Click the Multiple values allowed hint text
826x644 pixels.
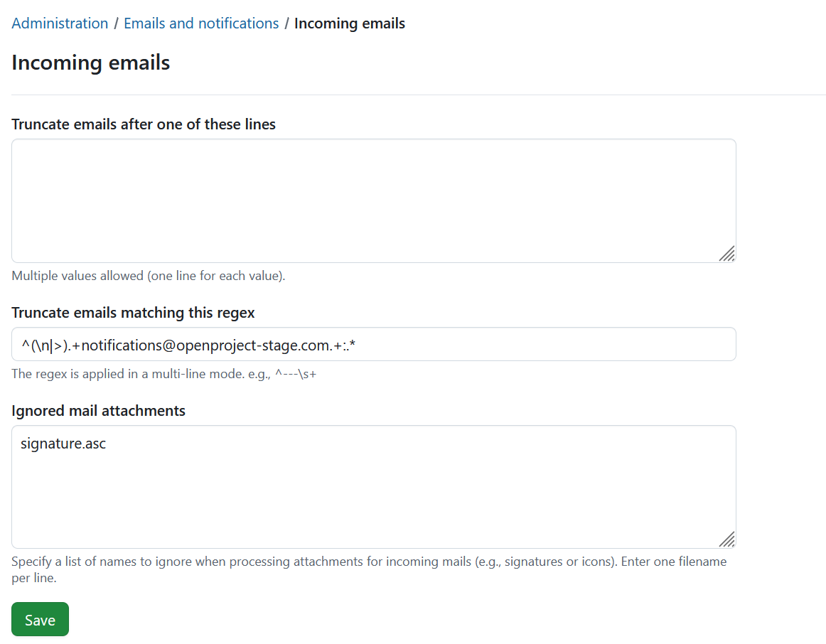(147, 275)
